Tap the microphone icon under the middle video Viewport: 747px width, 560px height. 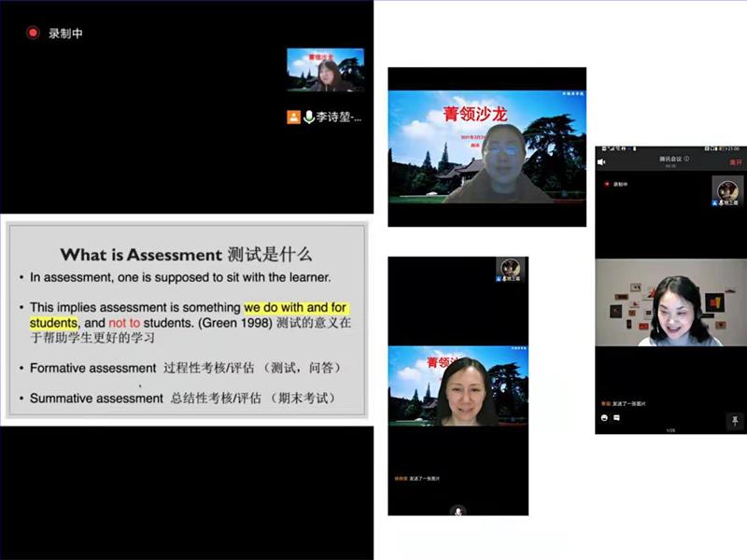point(458,511)
